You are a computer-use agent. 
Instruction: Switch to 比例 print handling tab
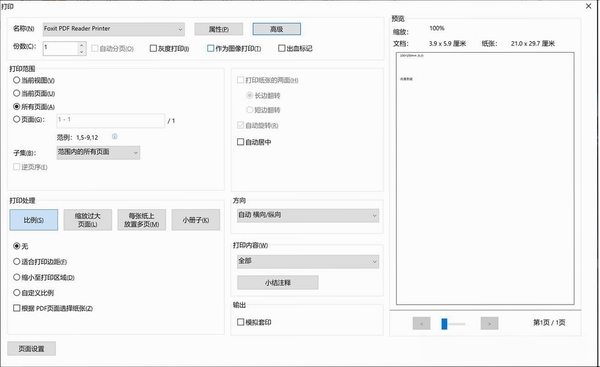click(x=34, y=220)
